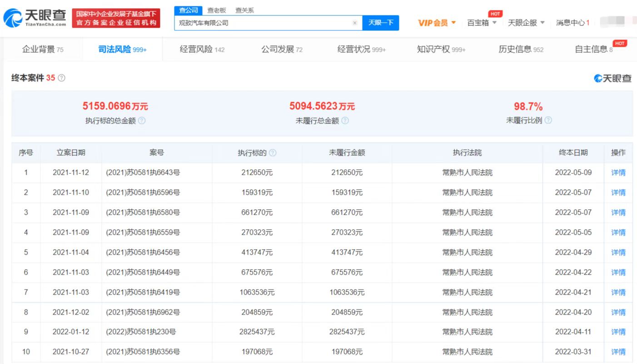Open help icon next to 终本案件 35
The image size is (637, 364).
(61, 78)
